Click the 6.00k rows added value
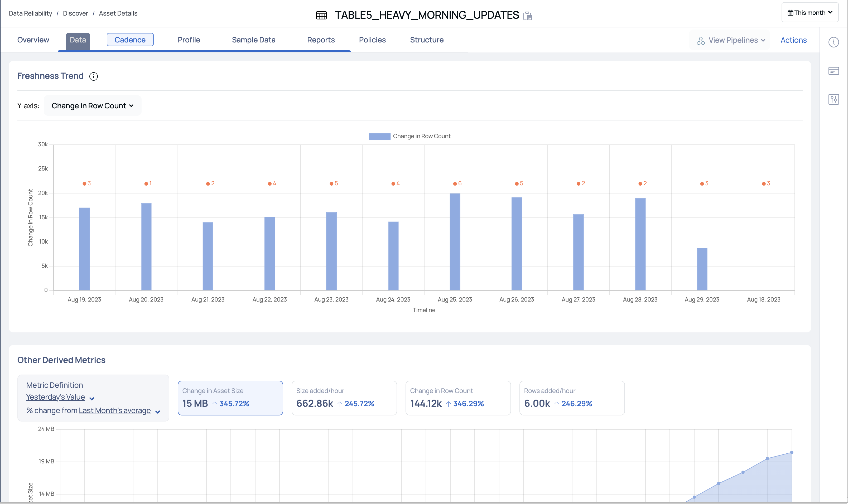This screenshot has height=504, width=848. (x=537, y=404)
